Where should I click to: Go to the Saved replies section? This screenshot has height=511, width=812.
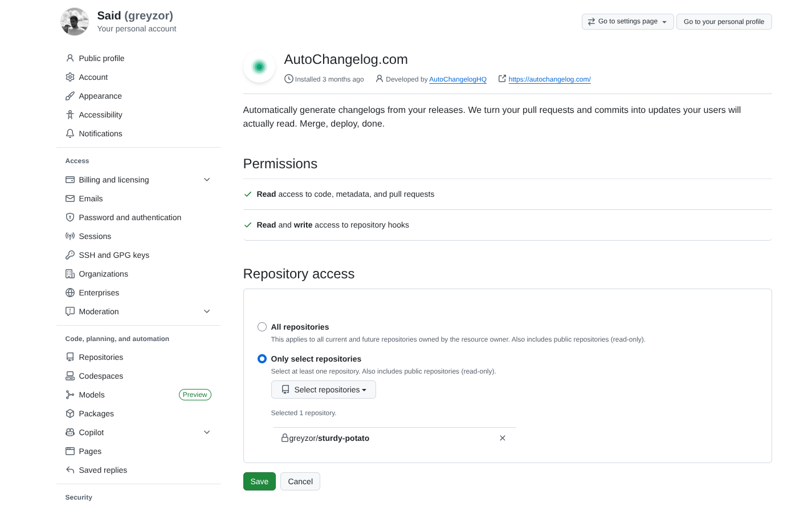(103, 470)
